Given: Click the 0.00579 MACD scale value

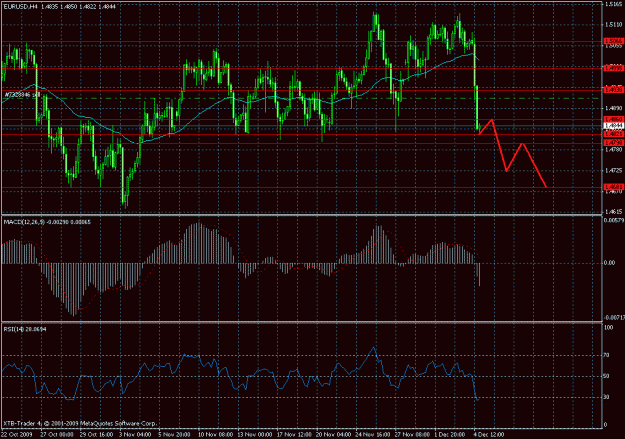Looking at the screenshot, I should (x=614, y=220).
